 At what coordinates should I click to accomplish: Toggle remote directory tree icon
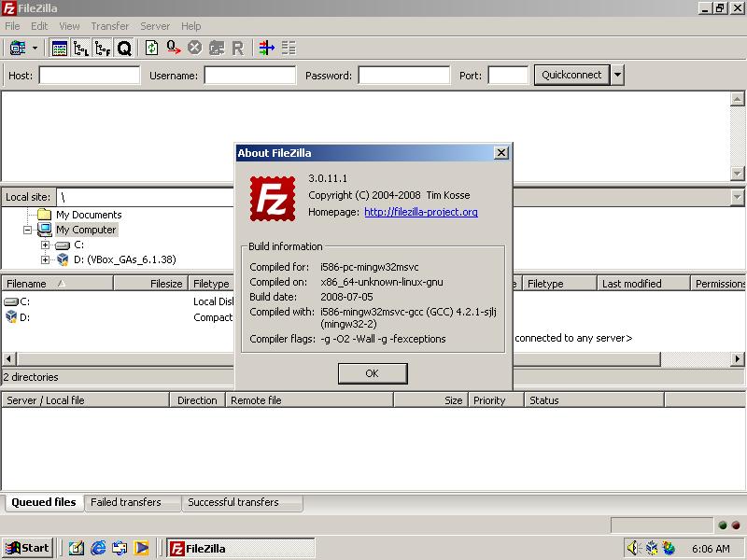pyautogui.click(x=103, y=49)
